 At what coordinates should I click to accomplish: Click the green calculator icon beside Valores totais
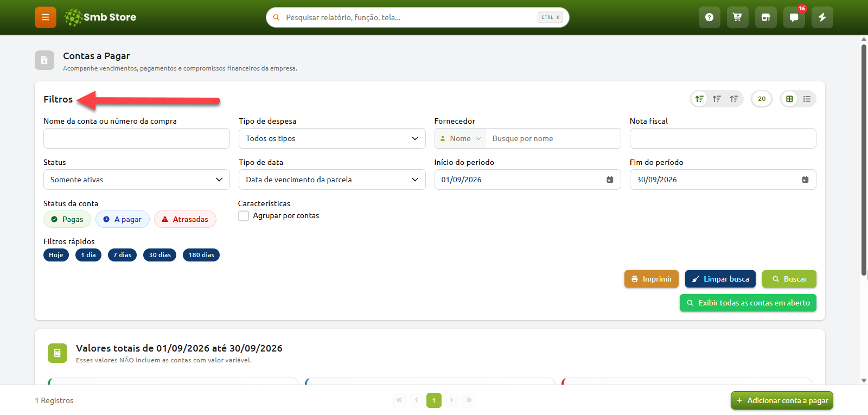[x=58, y=353]
